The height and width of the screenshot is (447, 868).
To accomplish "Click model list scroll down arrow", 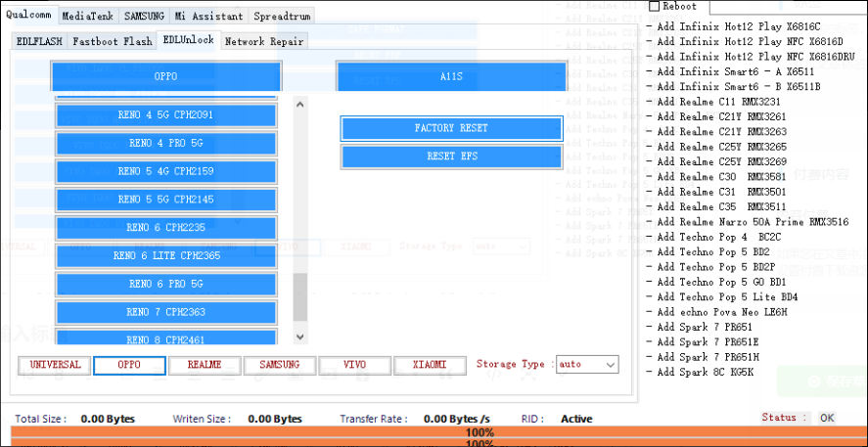I will pos(300,335).
